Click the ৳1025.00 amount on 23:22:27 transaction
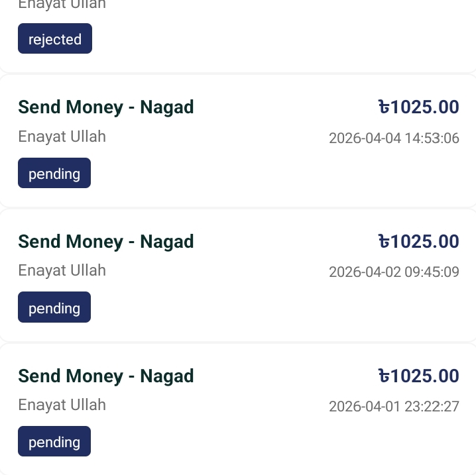This screenshot has height=475, width=476. coord(418,376)
